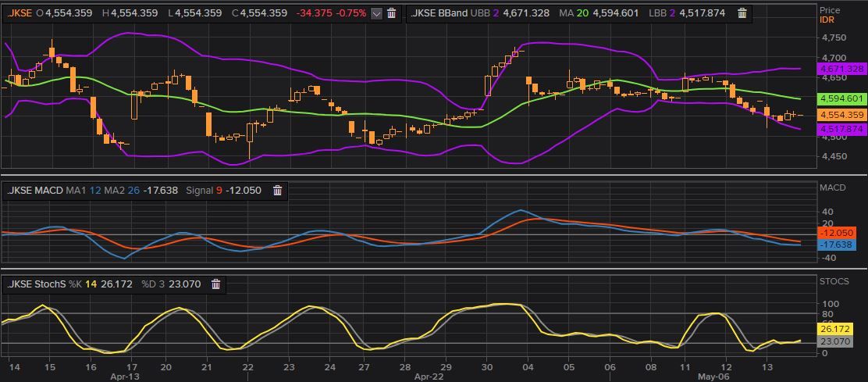Remove the Bollinger Band indicator
The image size is (868, 382).
pyautogui.click(x=742, y=13)
